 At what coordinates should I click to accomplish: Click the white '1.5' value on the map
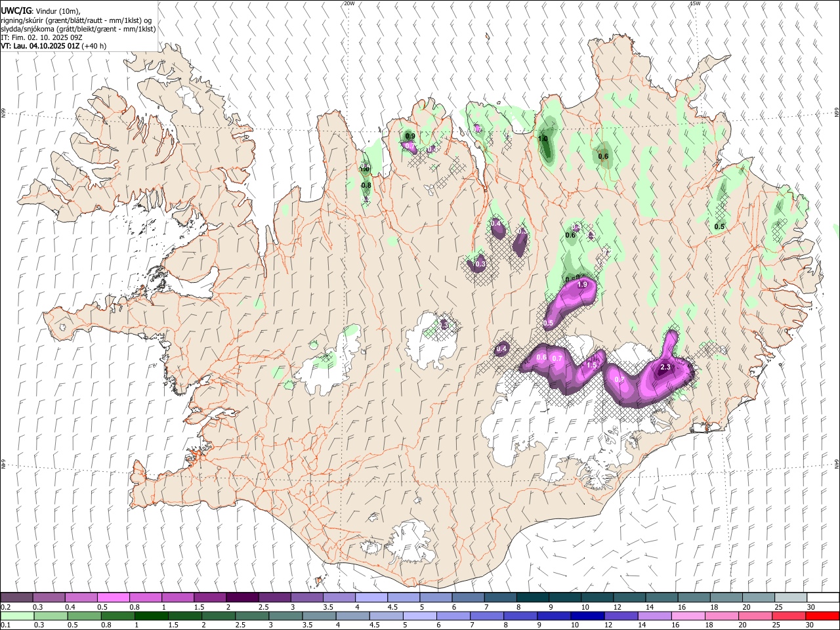coord(591,365)
